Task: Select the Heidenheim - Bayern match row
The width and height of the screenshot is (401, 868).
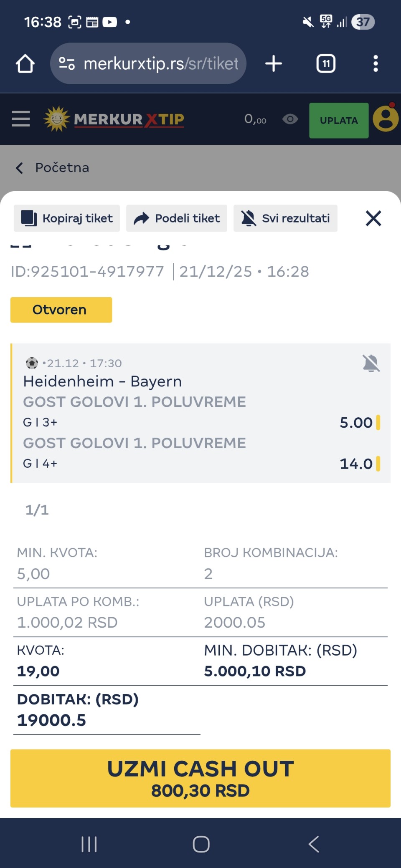Action: (x=102, y=381)
